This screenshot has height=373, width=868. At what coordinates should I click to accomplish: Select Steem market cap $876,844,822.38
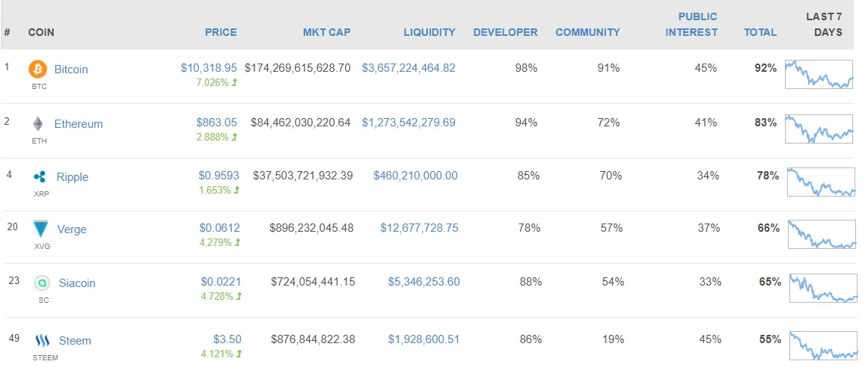tap(314, 339)
